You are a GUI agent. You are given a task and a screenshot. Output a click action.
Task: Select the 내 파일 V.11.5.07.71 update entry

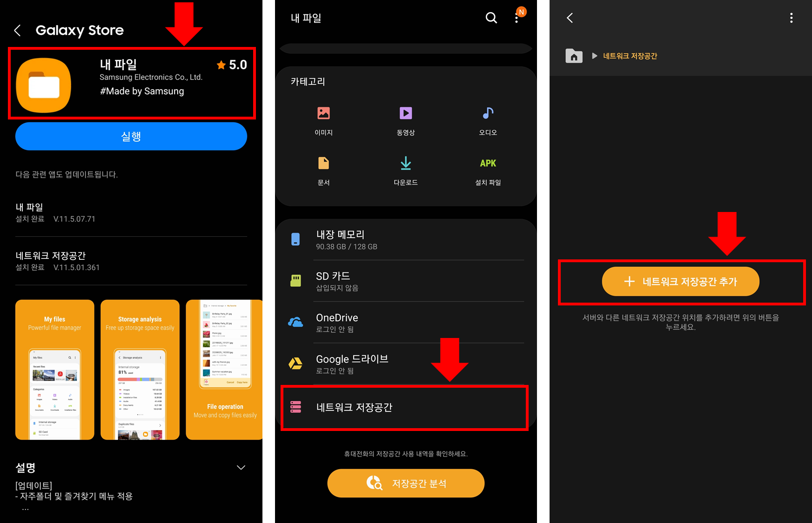(x=131, y=212)
